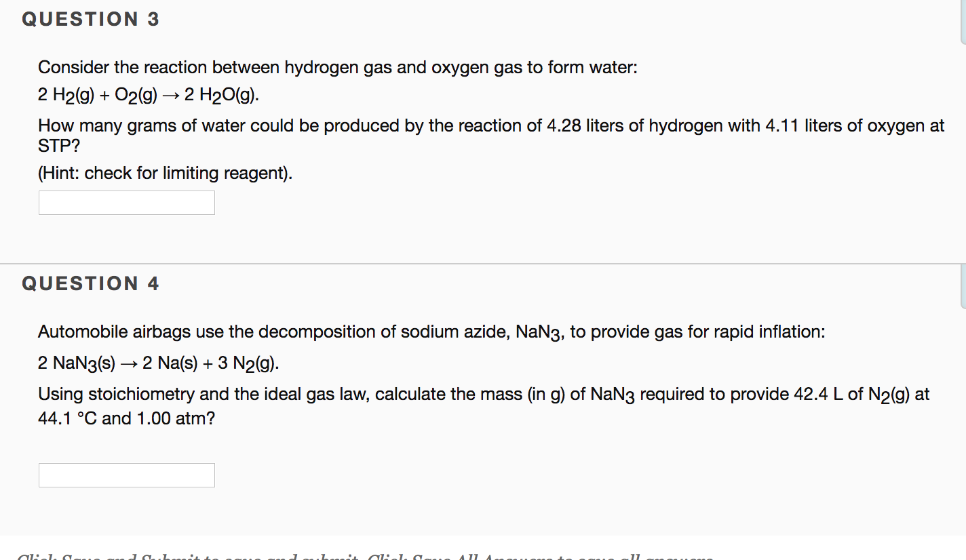Screen dimensions: 966x560
Task: Select the QUESTION 4 heading
Action: [90, 283]
